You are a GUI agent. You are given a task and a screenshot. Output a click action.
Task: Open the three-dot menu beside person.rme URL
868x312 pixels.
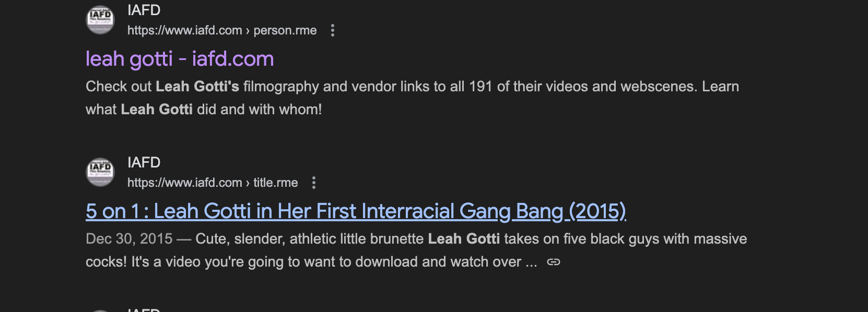point(333,31)
